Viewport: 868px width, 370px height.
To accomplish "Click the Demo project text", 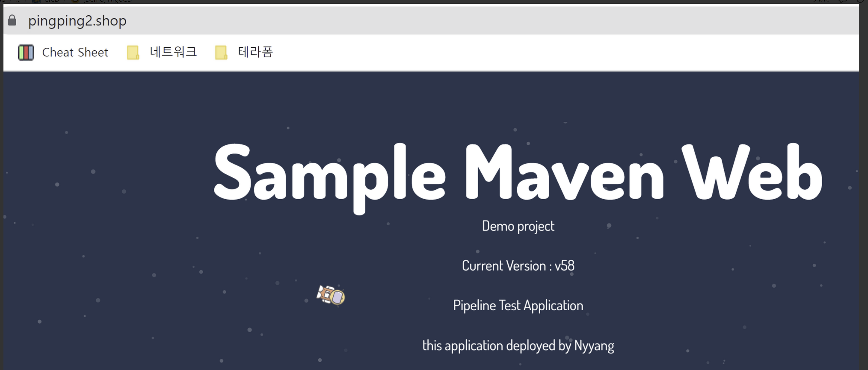I will [x=518, y=226].
